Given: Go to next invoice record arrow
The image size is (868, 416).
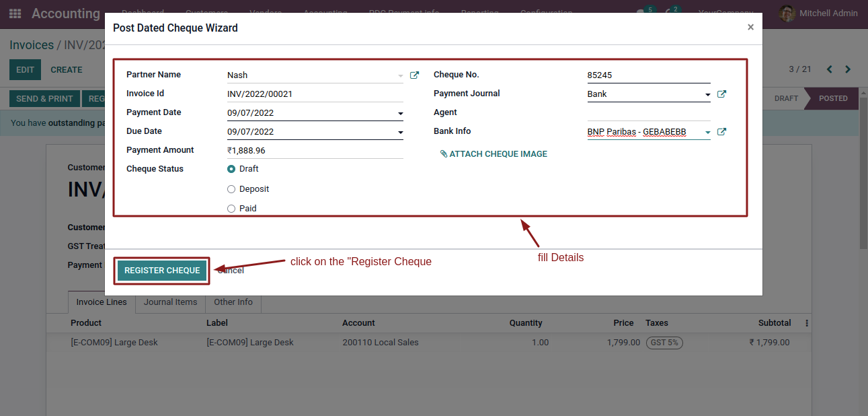Looking at the screenshot, I should (848, 69).
